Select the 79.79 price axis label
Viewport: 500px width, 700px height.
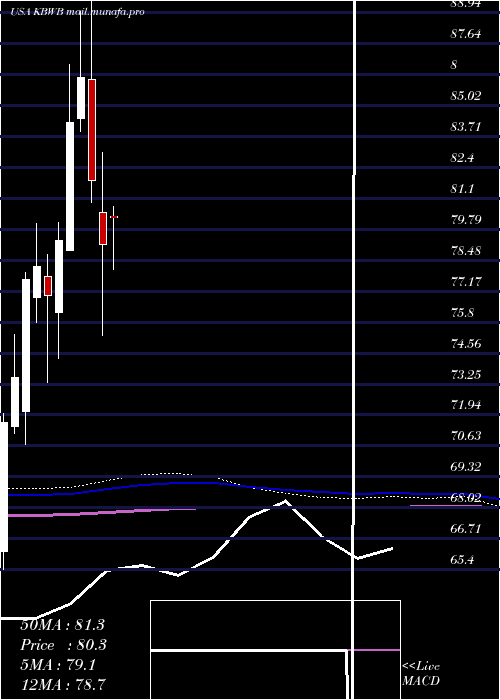pyautogui.click(x=466, y=219)
